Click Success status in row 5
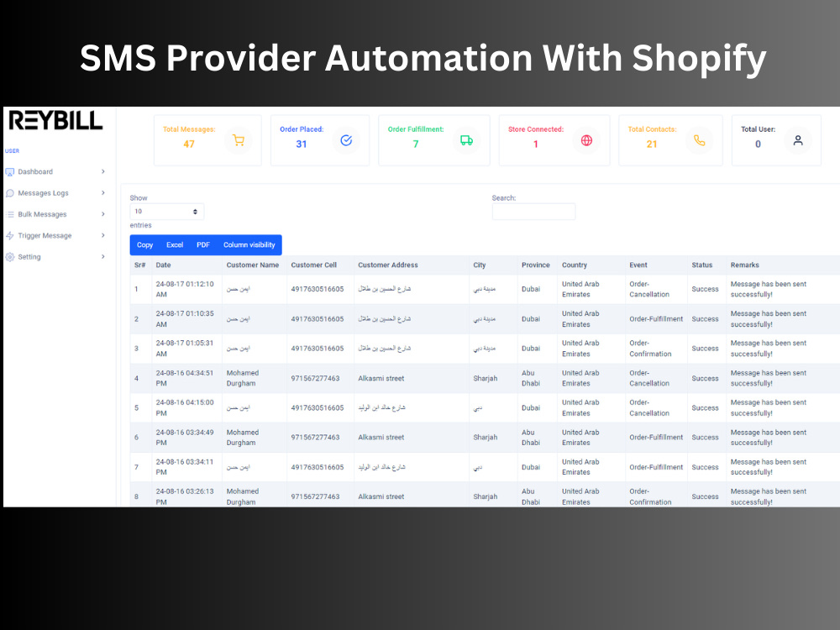This screenshot has width=840, height=630. click(705, 407)
